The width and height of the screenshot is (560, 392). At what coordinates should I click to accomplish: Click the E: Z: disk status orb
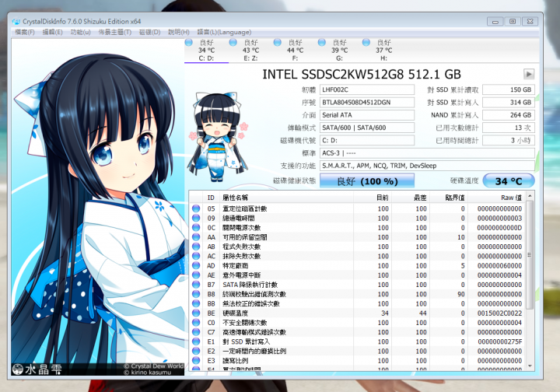click(233, 43)
